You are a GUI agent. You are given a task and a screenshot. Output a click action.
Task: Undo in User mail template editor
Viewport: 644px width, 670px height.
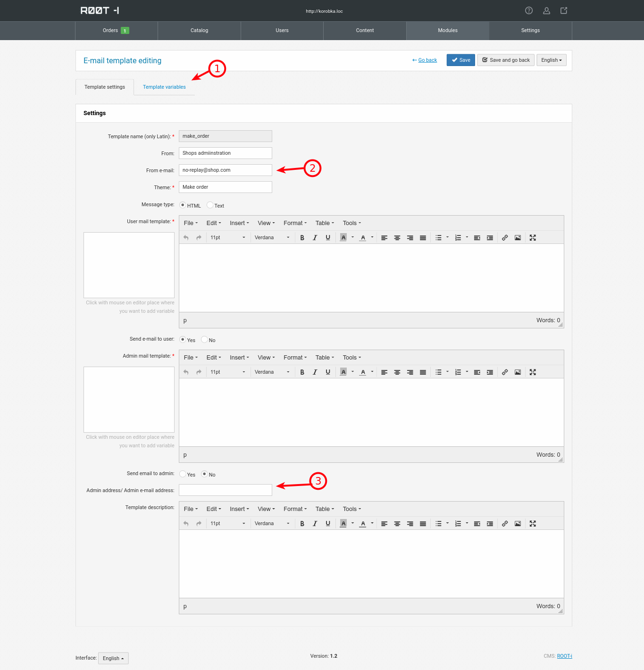(x=186, y=238)
